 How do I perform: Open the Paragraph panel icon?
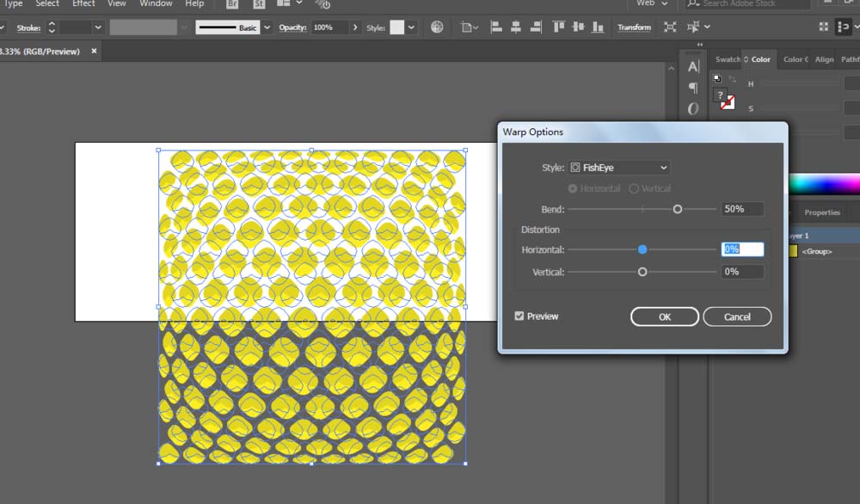[x=693, y=88]
